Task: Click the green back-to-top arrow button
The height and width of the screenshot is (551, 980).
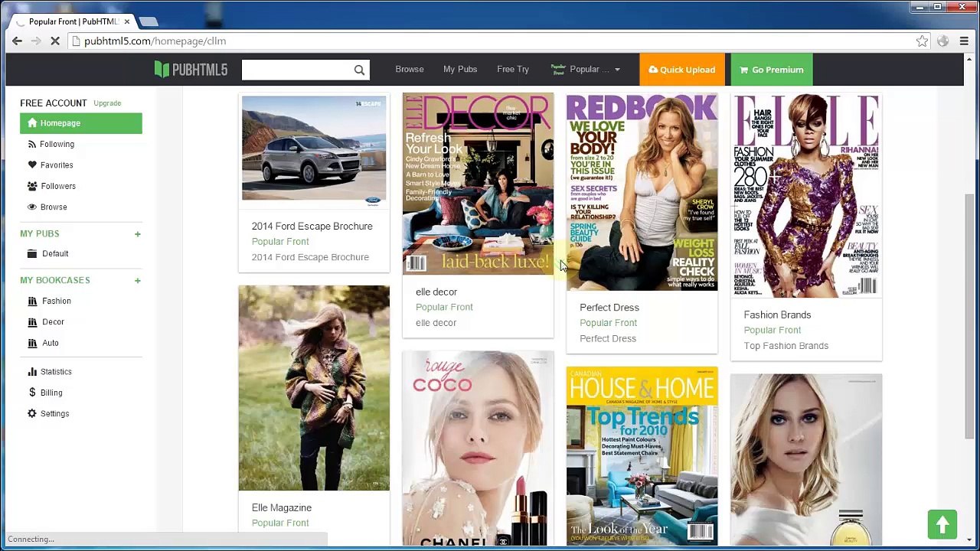Action: tap(942, 524)
